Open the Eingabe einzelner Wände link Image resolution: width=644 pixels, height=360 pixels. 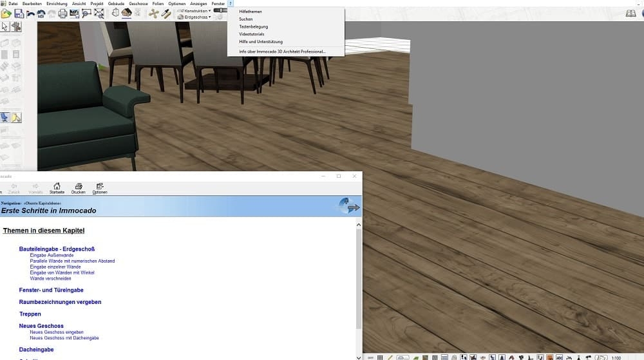55,267
